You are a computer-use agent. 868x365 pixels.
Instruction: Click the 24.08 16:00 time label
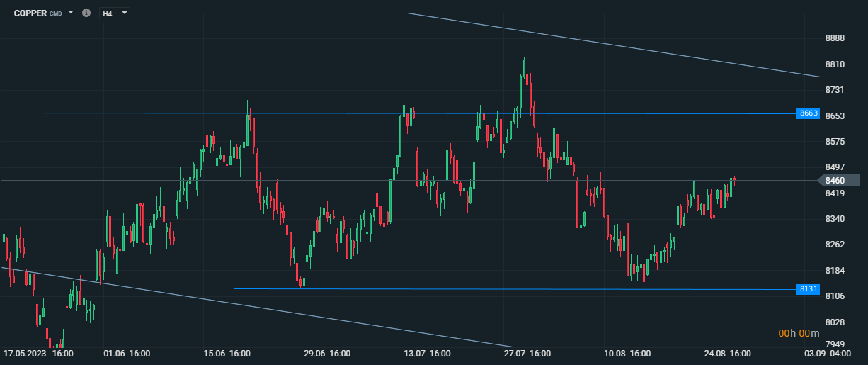[x=727, y=353]
